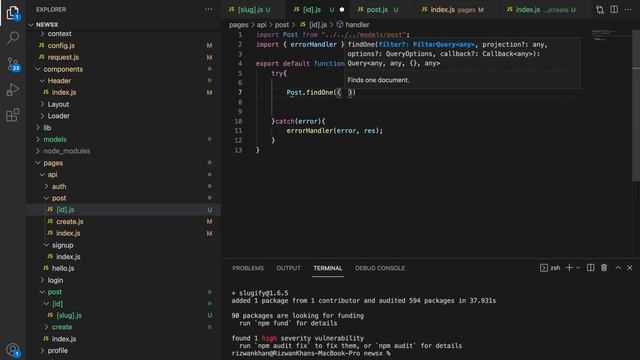Open the Accounts icon in activity bar

[x=13, y=350]
